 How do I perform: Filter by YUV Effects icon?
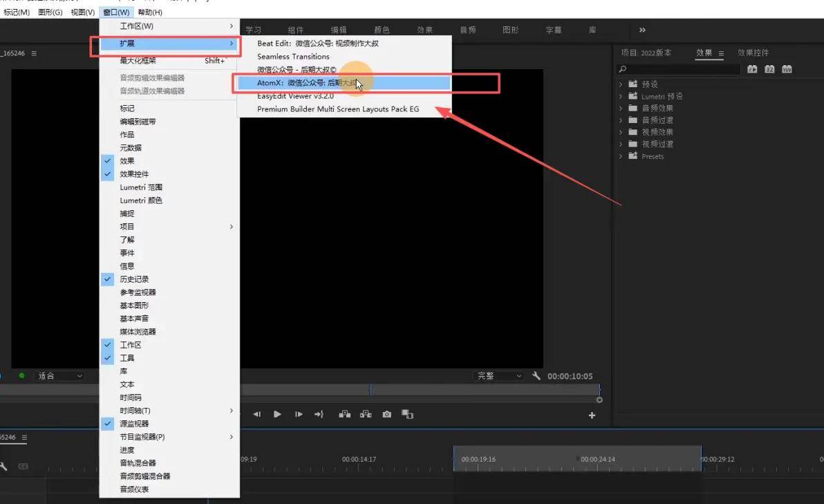point(786,69)
